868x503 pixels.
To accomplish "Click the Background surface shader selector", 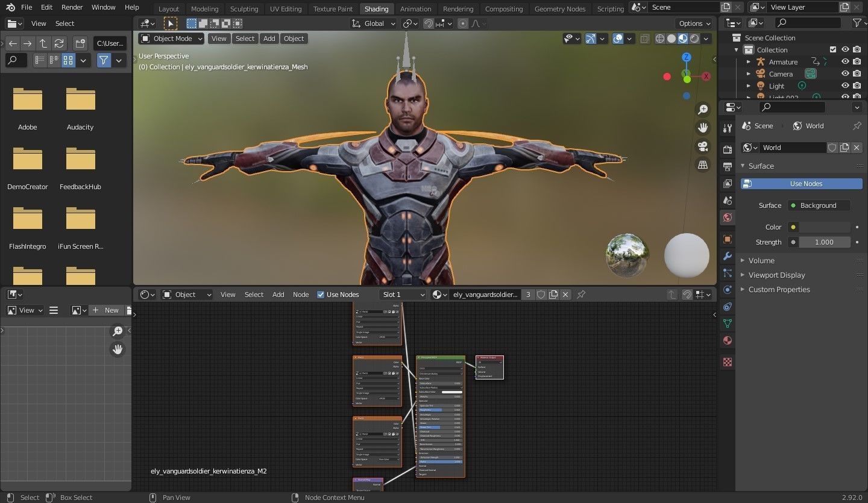I will pyautogui.click(x=819, y=205).
